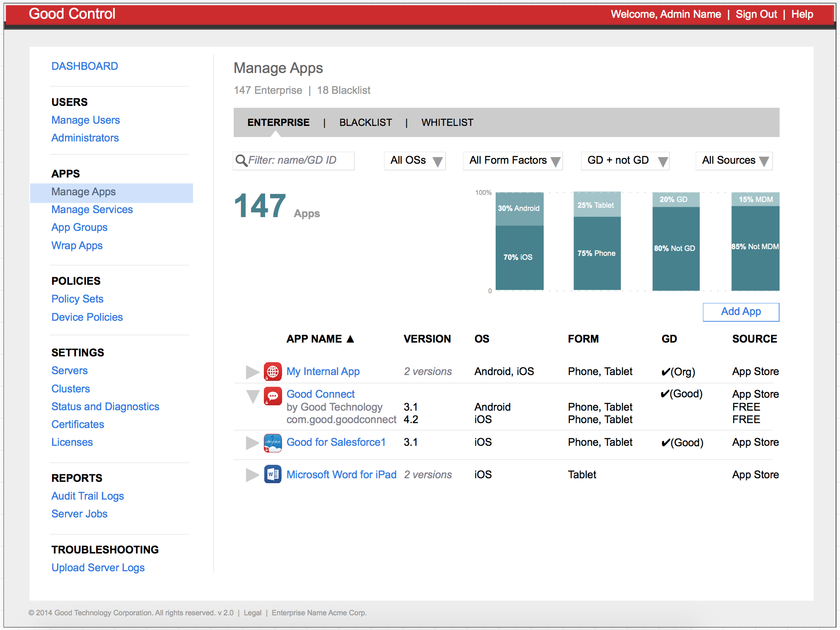Click the magnifier icon in the filter box
The height and width of the screenshot is (630, 840).
(x=241, y=161)
